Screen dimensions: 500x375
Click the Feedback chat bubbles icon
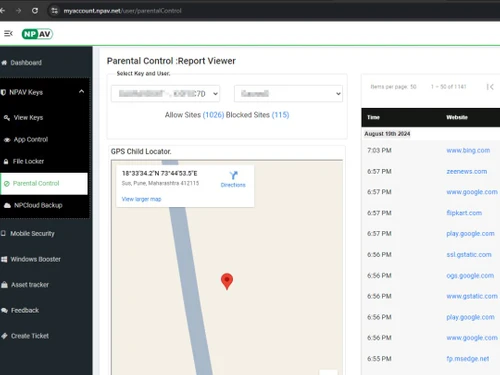4,311
